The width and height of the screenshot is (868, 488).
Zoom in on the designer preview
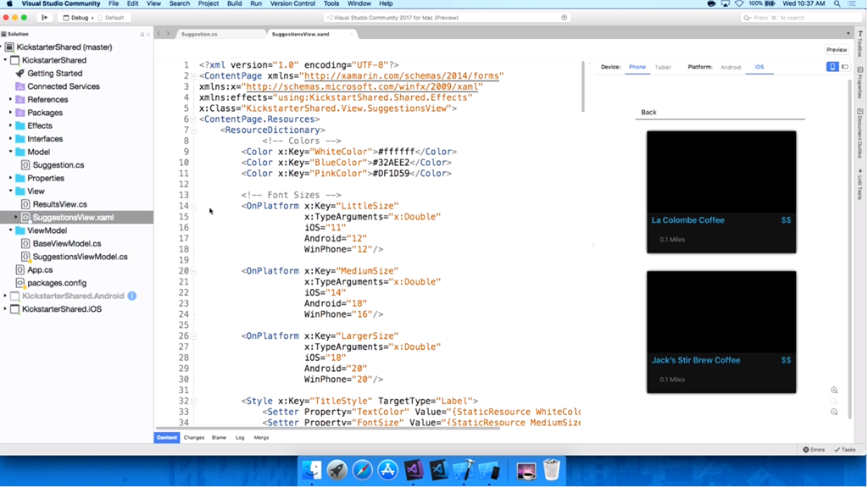click(834, 391)
